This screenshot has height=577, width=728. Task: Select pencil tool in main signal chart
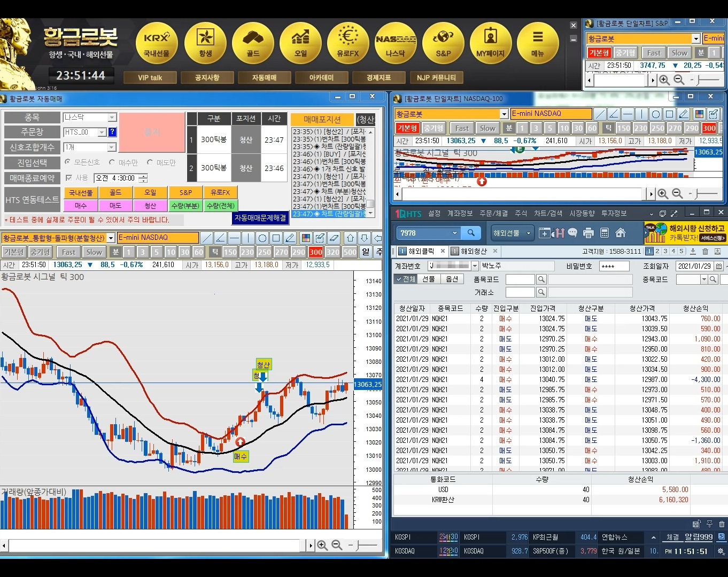pyautogui.click(x=290, y=238)
